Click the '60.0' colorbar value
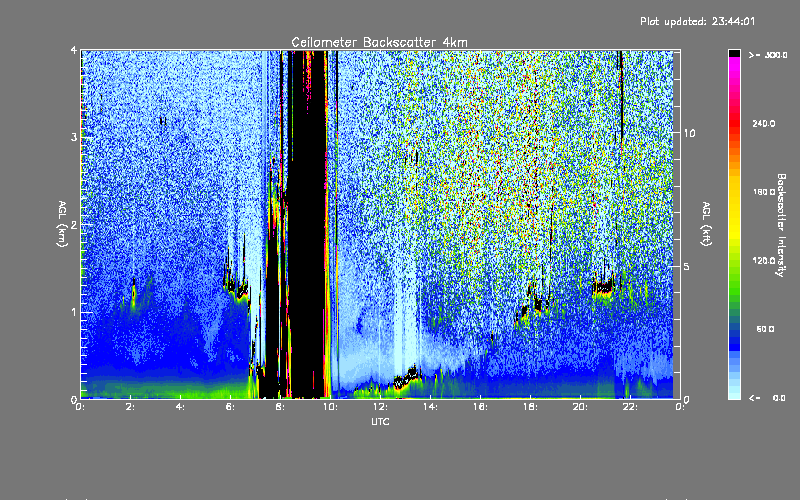 (765, 329)
